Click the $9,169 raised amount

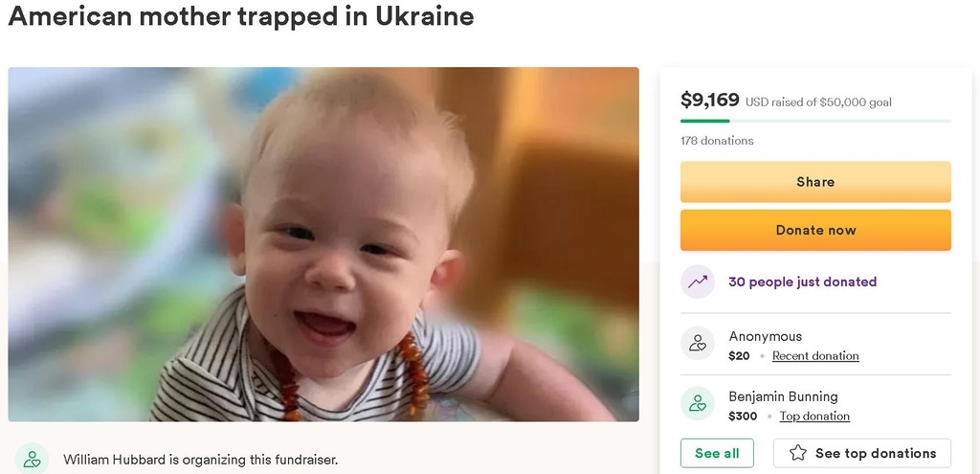point(710,100)
